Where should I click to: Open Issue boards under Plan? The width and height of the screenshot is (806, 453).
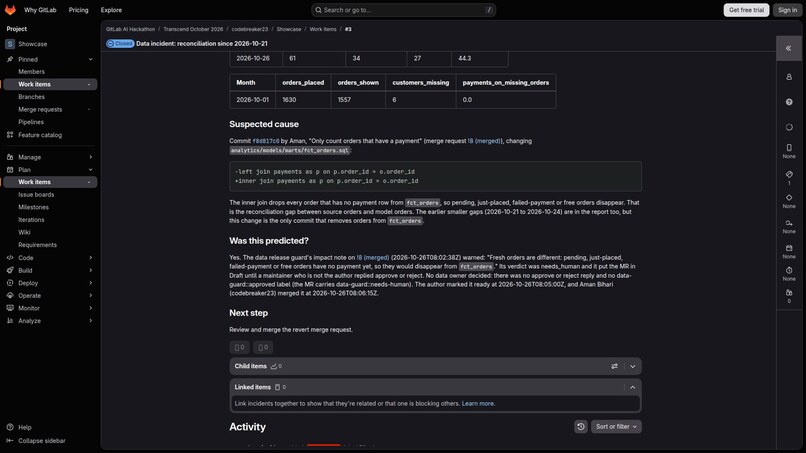coord(36,195)
